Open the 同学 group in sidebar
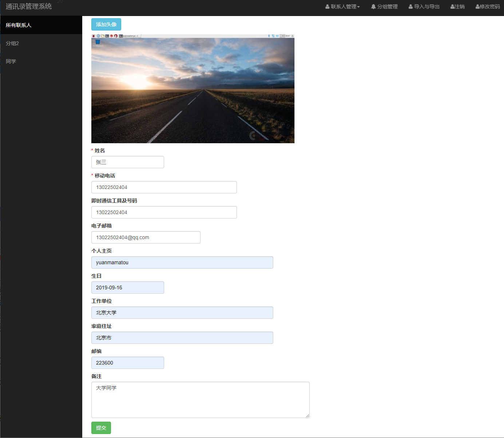The image size is (504, 438). point(11,61)
